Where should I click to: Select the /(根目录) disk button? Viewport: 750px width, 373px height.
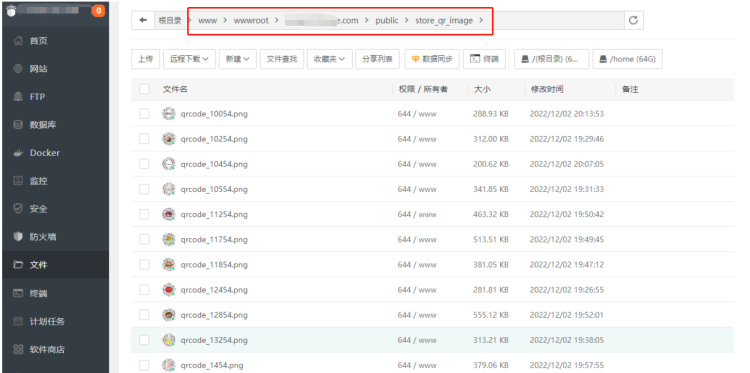click(551, 59)
